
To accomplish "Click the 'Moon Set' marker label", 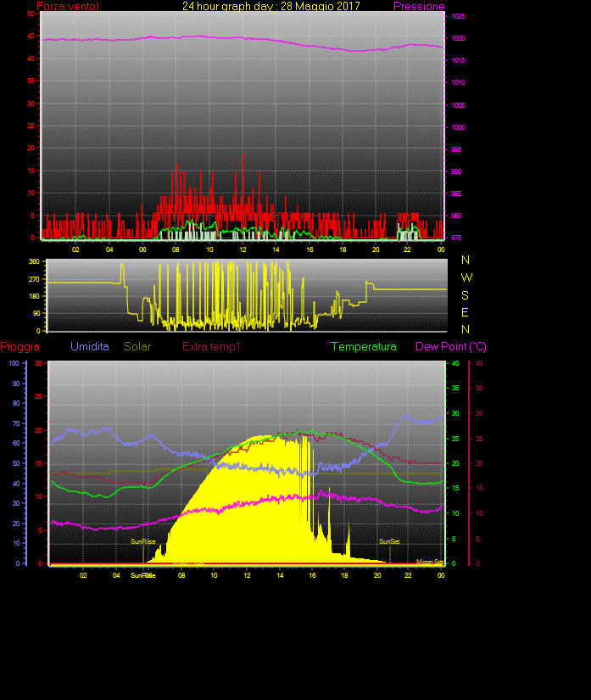I will pos(430,562).
